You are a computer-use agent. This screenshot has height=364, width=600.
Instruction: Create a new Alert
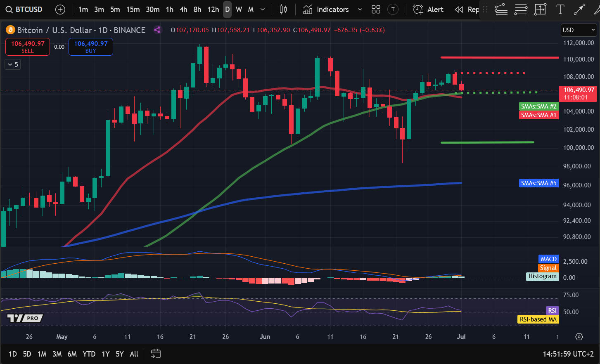click(x=428, y=9)
